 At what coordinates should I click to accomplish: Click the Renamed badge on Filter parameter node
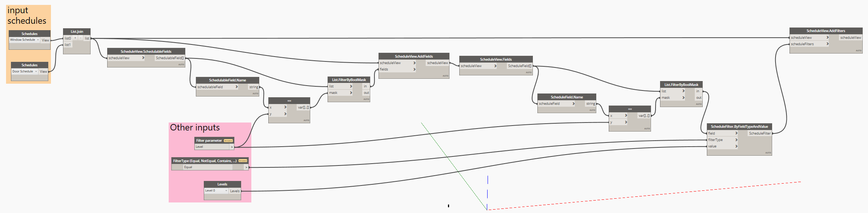(228, 141)
